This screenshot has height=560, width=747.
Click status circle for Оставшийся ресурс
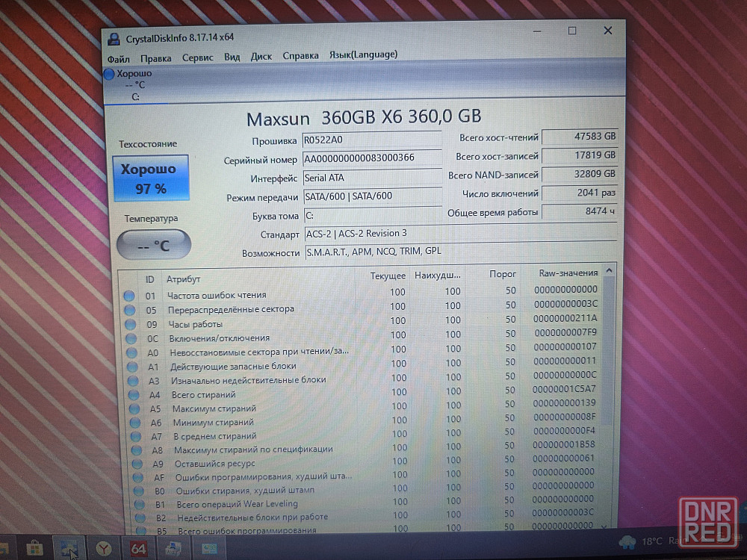(137, 464)
